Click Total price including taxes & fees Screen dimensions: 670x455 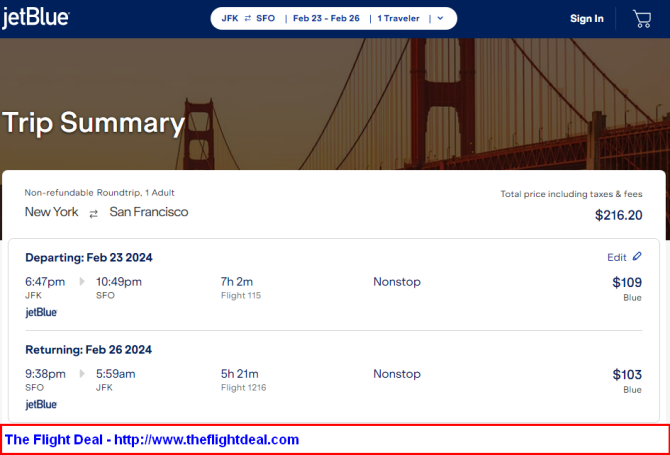[571, 194]
